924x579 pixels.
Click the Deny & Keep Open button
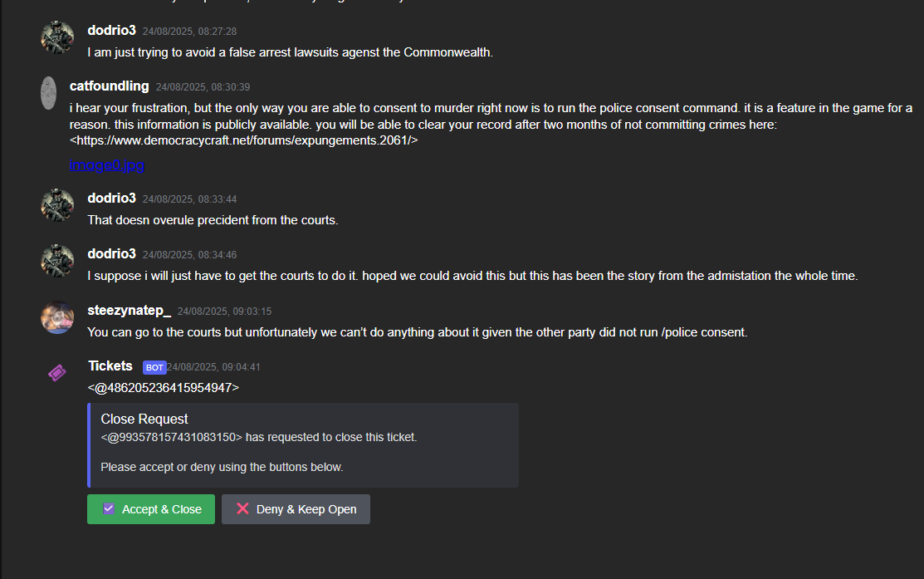[x=296, y=509]
